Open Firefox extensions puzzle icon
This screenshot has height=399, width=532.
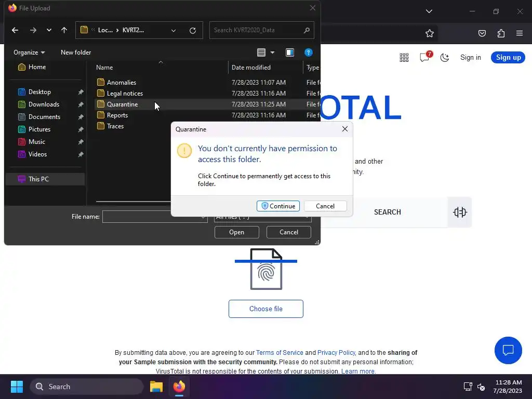click(x=501, y=33)
